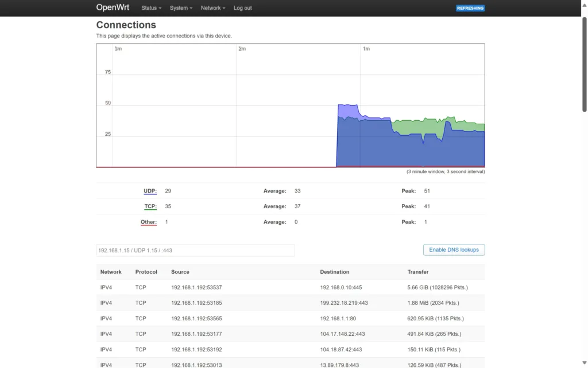Select destination 104.18.87.42:443 cell
This screenshot has width=588, height=368.
(x=341, y=350)
